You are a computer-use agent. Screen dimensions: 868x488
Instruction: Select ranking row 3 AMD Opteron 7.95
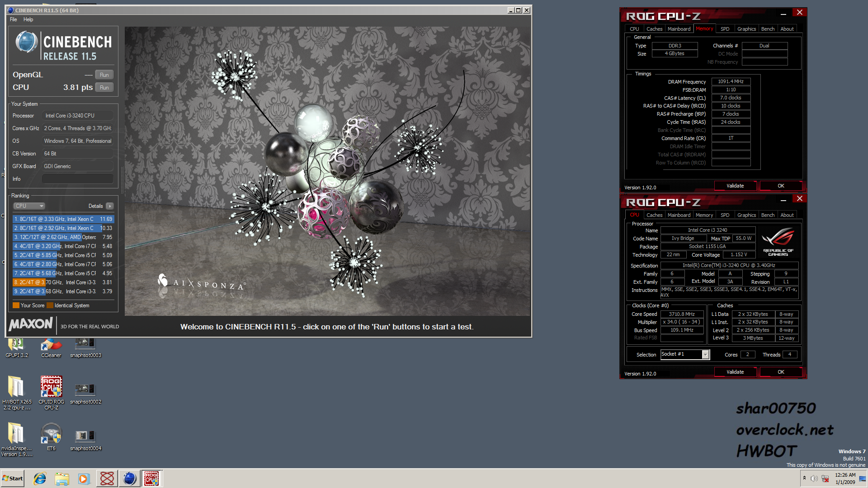point(63,237)
